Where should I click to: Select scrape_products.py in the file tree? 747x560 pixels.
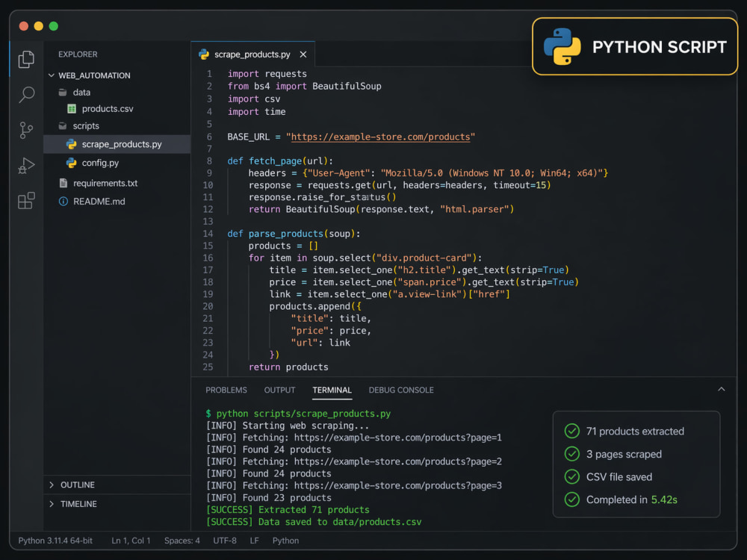click(117, 144)
